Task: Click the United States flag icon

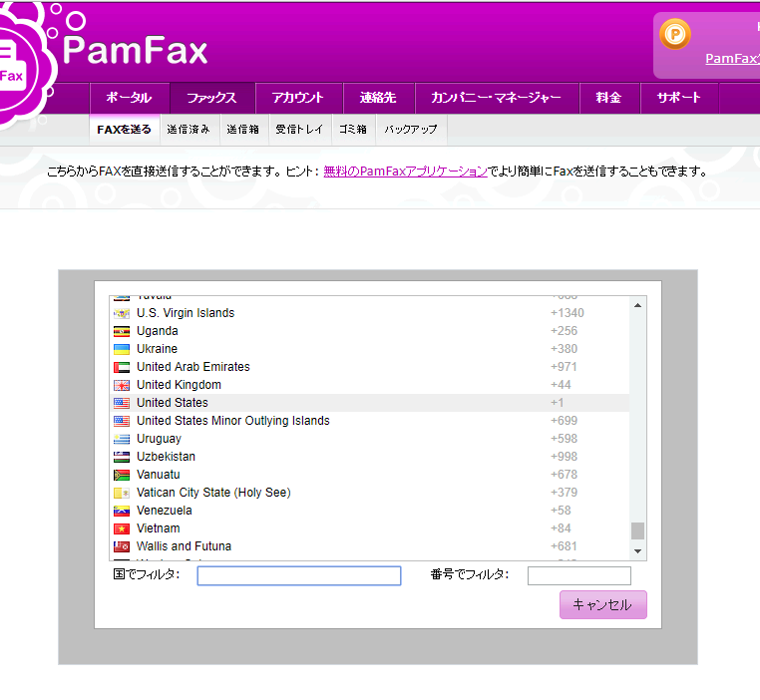Action: coord(122,403)
